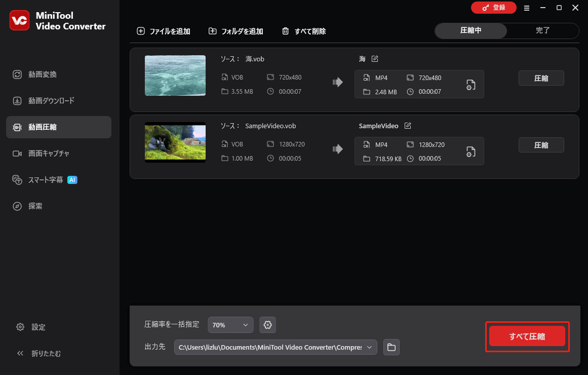Image resolution: width=588 pixels, height=375 pixels.
Task: Open the hamburger menu next to 登録
Action: (x=527, y=8)
